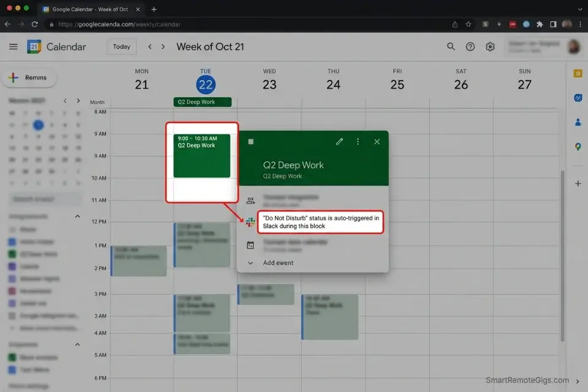Toggle the gray checkbox in the calendar list
The width and height of the screenshot is (588, 392).
(x=12, y=316)
